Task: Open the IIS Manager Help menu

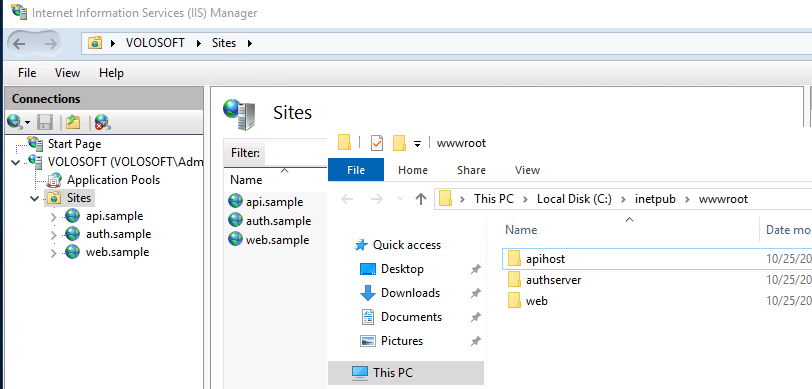Action: coord(111,73)
